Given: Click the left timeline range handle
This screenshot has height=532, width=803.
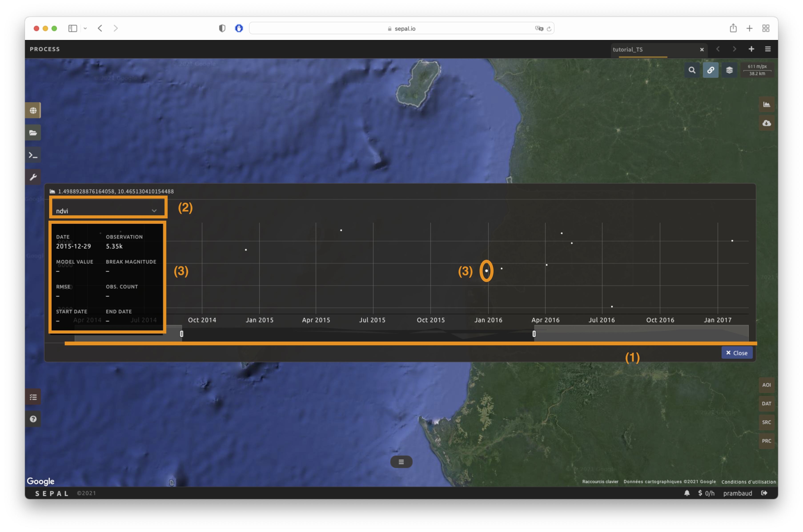Looking at the screenshot, I should point(182,334).
